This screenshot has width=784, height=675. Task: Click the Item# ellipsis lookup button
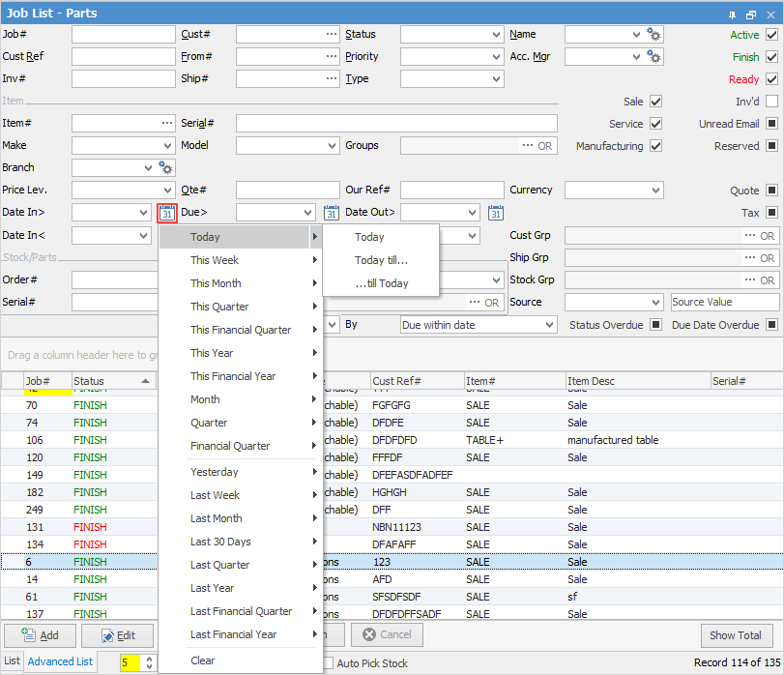click(x=166, y=124)
